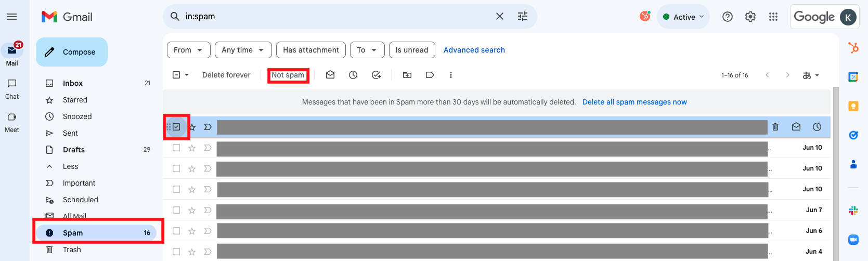
Task: Delete the selected email with trash icon
Action: click(x=775, y=127)
